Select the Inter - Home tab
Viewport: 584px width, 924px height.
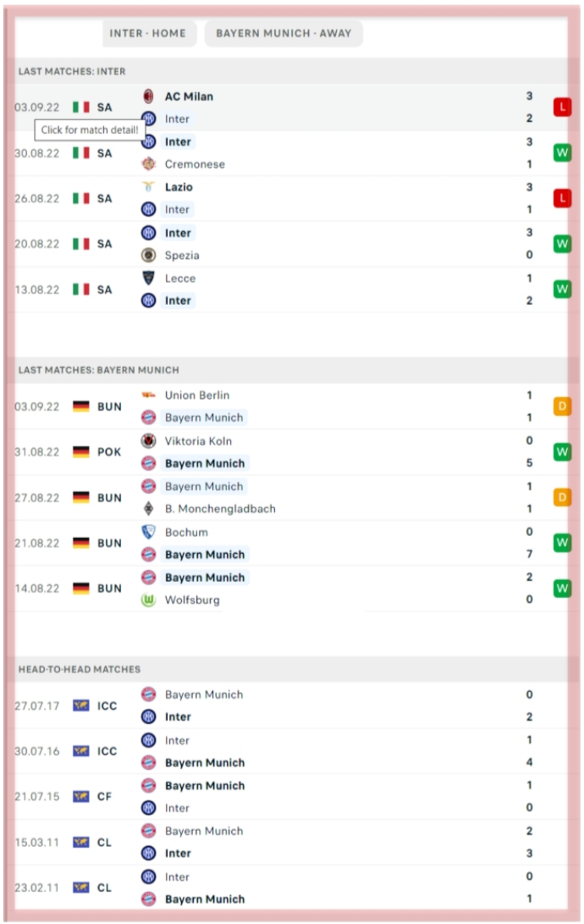148,34
